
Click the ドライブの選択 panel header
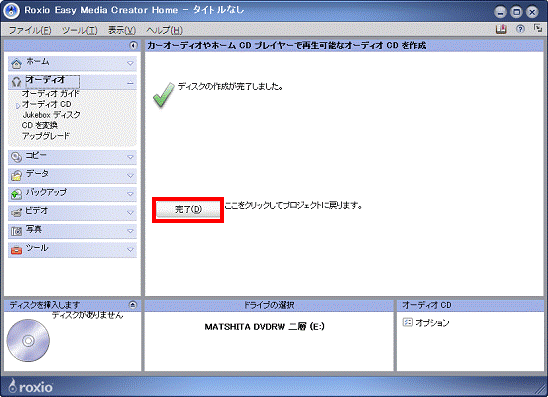click(269, 305)
